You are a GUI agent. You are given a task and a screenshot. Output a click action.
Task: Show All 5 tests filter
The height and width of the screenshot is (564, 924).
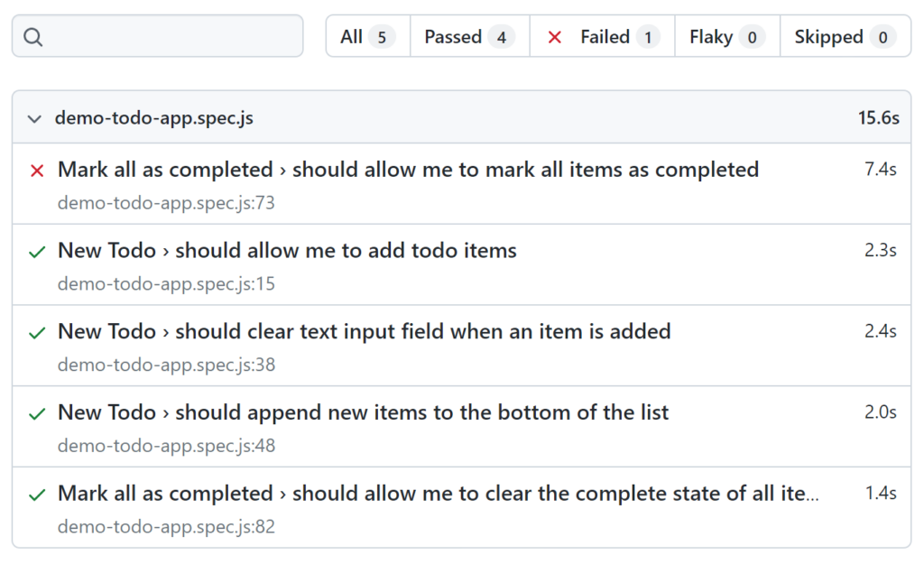point(367,37)
